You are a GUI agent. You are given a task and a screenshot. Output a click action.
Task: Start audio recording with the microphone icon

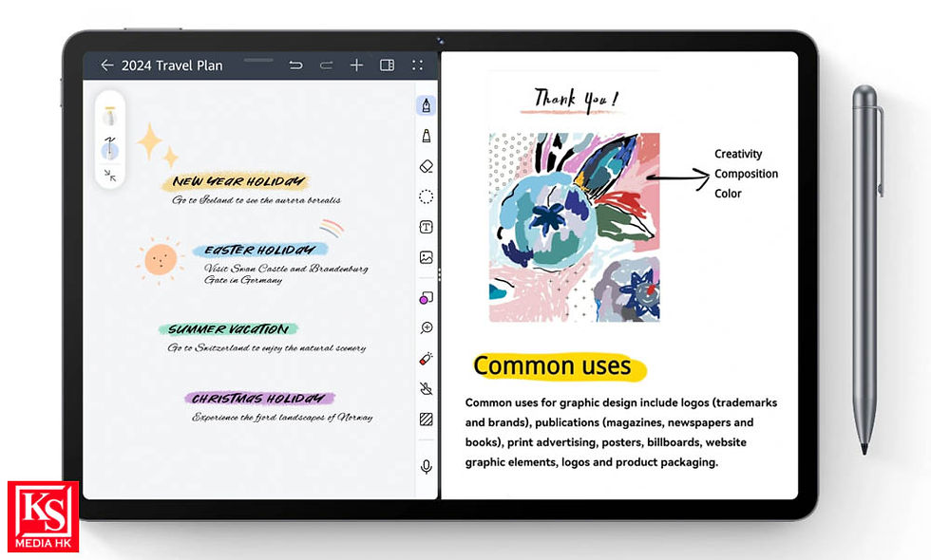coord(426,467)
